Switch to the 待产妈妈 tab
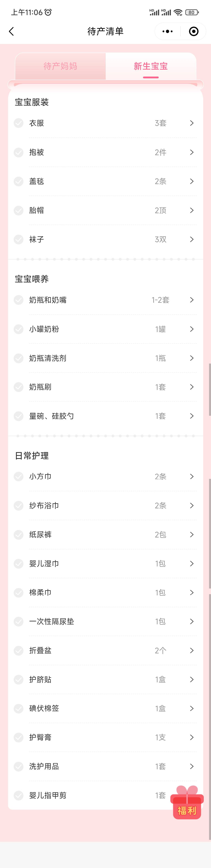 coord(60,66)
